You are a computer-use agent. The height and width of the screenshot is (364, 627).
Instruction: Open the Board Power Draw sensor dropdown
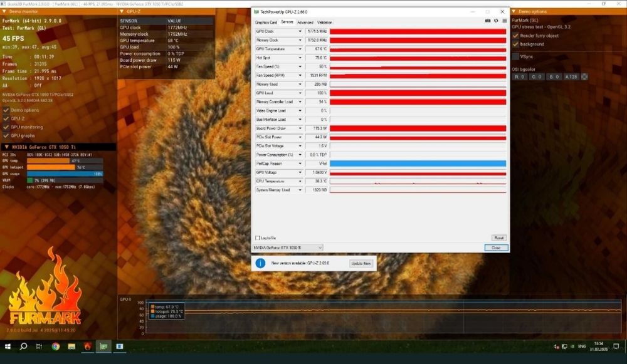(x=300, y=128)
